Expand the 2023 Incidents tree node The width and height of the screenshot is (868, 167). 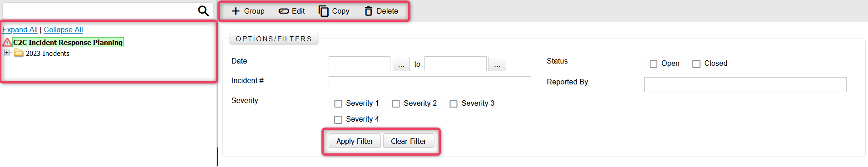7,53
